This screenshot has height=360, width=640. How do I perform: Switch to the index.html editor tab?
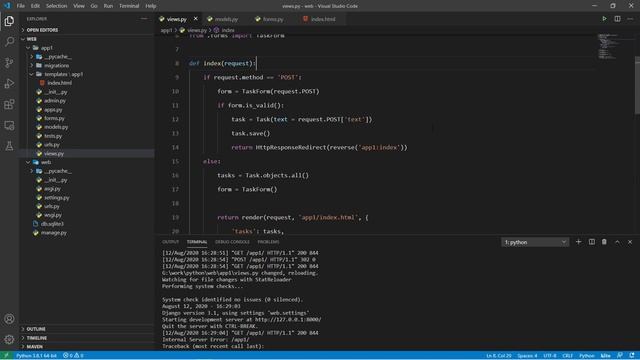coord(323,19)
